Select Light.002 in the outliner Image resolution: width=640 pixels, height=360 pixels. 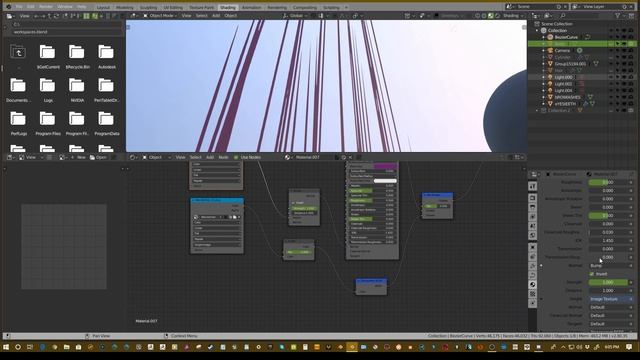tap(563, 84)
